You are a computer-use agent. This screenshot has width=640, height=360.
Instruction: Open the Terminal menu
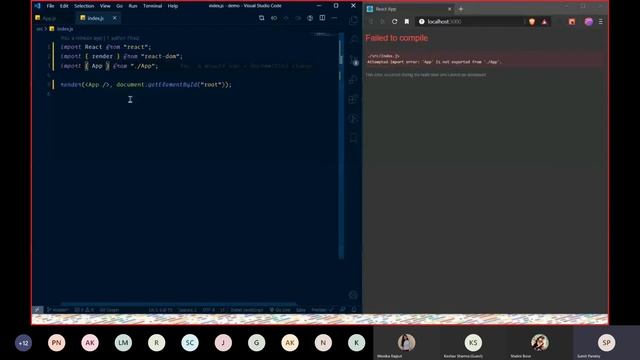tap(152, 6)
